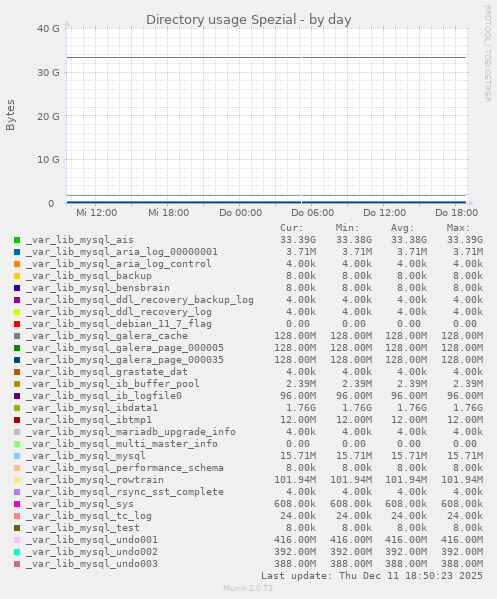Select the galera_page_000035 label
The height and width of the screenshot is (599, 497).
[125, 360]
